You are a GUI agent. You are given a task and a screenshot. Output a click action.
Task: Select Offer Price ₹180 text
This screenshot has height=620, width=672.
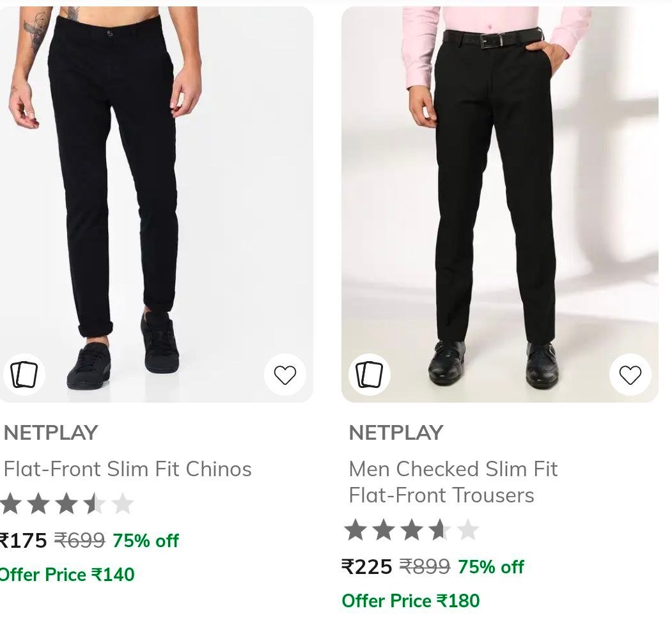click(x=410, y=601)
